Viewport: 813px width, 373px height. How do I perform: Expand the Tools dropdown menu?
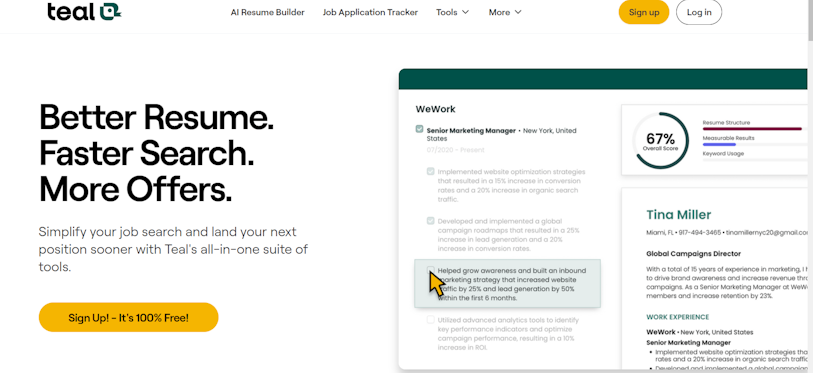point(453,12)
